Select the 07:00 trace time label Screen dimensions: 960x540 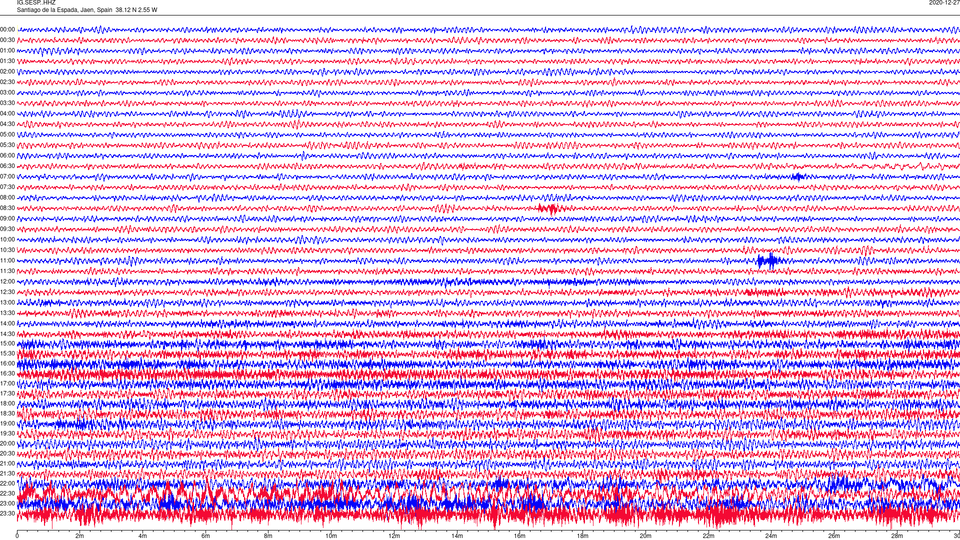pos(7,176)
